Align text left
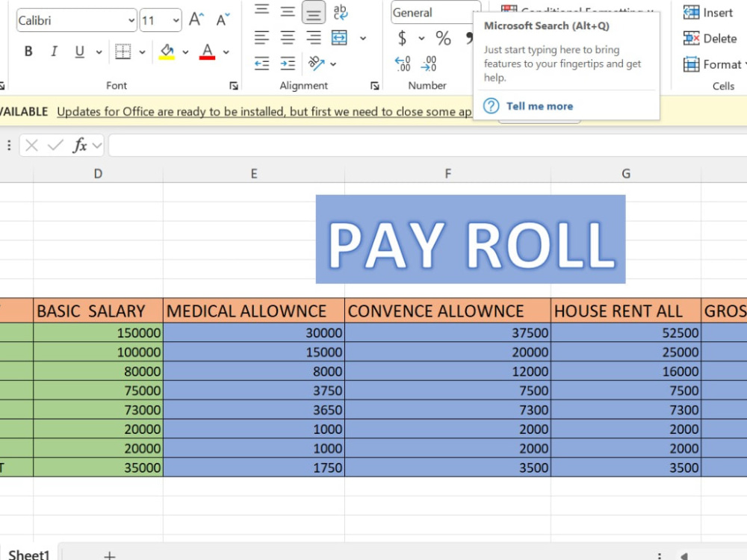This screenshot has width=747, height=560. pos(261,37)
